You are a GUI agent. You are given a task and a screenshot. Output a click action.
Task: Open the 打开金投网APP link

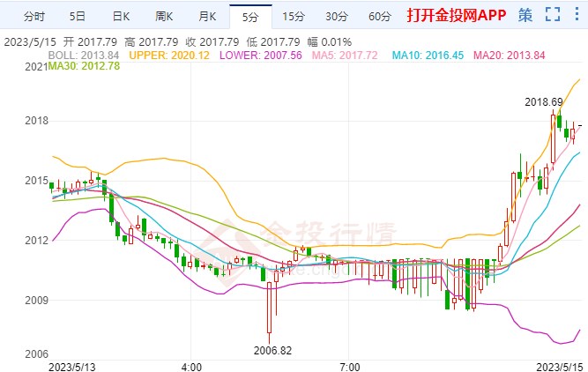pyautogui.click(x=457, y=15)
